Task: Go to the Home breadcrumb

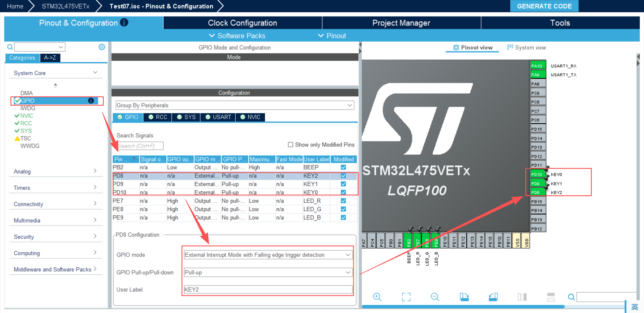Action: [15, 6]
